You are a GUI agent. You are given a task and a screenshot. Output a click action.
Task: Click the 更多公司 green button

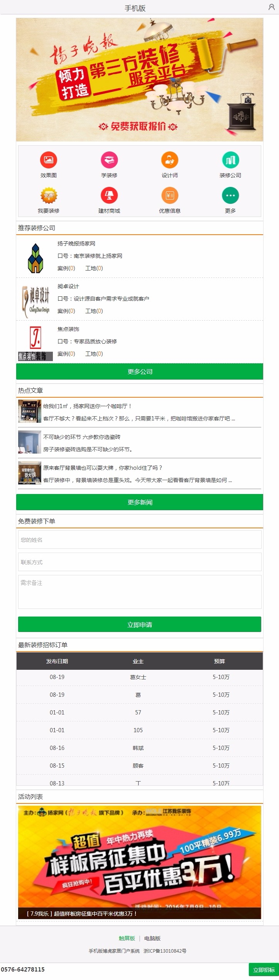click(140, 371)
